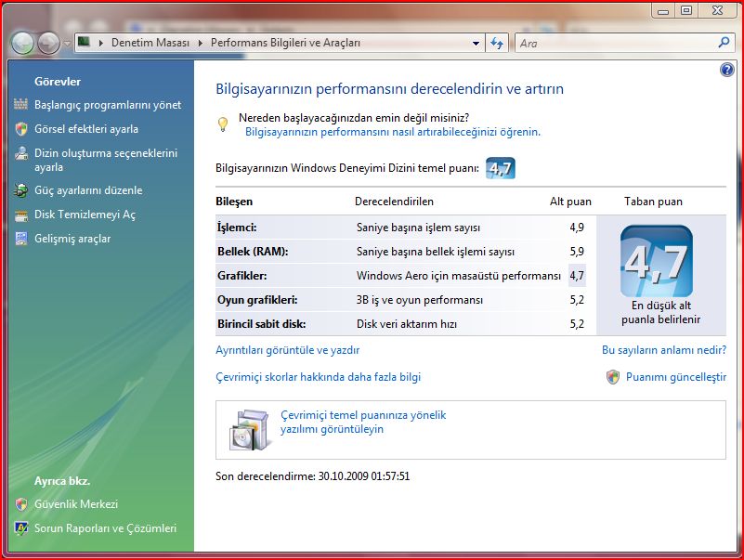Image resolution: width=744 pixels, height=560 pixels.
Task: Close the performance window
Action: [x=717, y=10]
